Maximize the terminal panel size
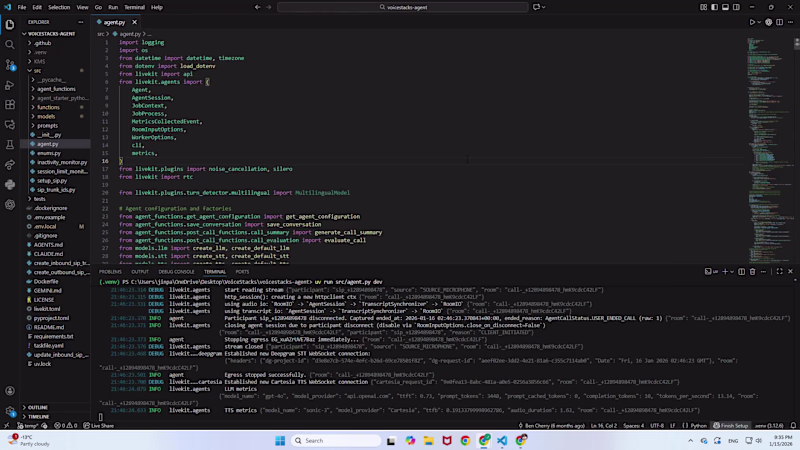The image size is (800, 450). pyautogui.click(x=780, y=272)
